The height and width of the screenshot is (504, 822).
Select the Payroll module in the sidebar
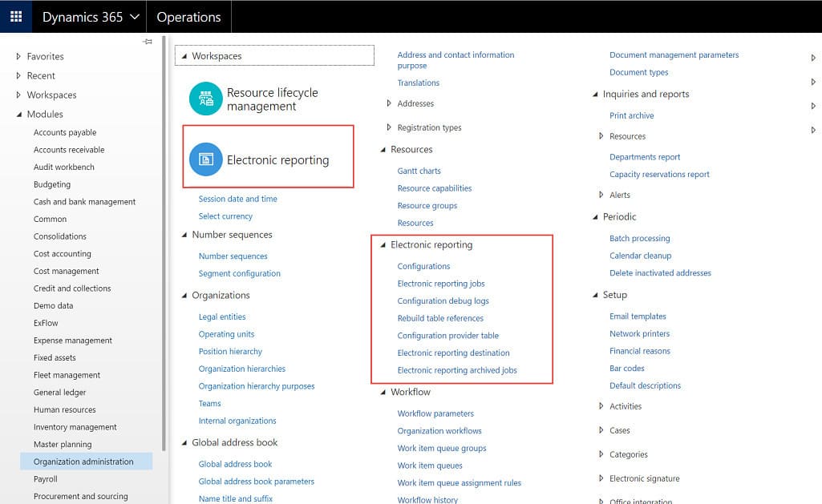pyautogui.click(x=46, y=478)
